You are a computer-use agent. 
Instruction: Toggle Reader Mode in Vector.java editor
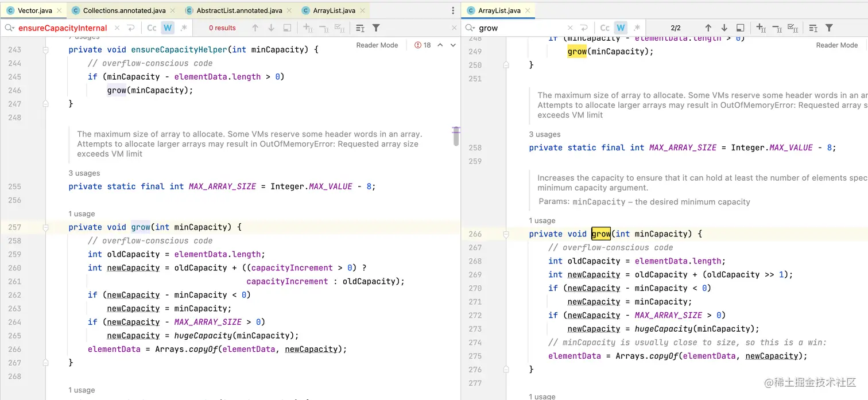click(377, 45)
